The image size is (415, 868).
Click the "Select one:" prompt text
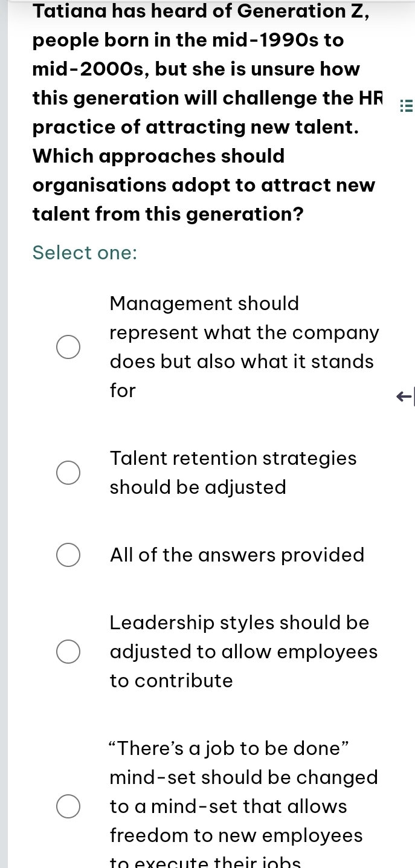click(85, 253)
